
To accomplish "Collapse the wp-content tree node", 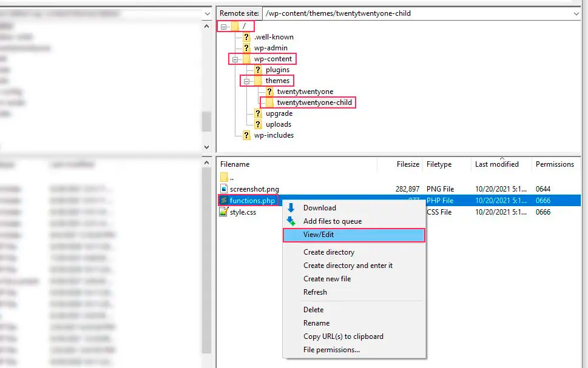I will tap(235, 59).
